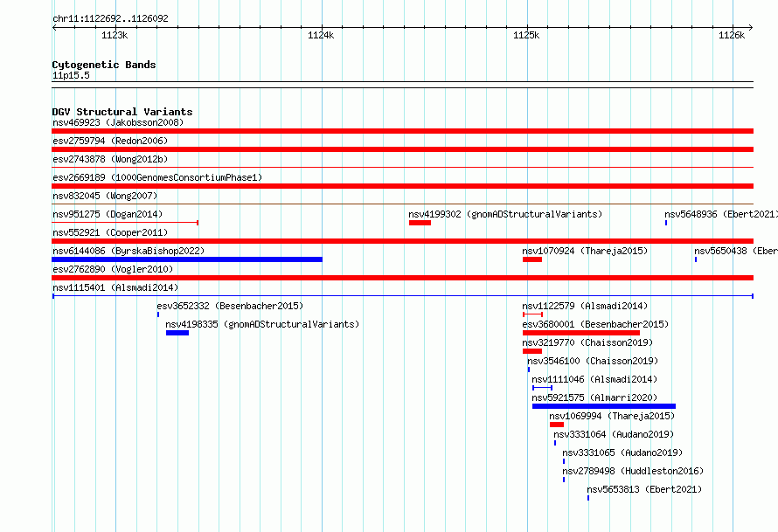The width and height of the screenshot is (778, 532).
Task: Select the nsv1122579 (Alsmadi2014) label
Action: coord(585,306)
